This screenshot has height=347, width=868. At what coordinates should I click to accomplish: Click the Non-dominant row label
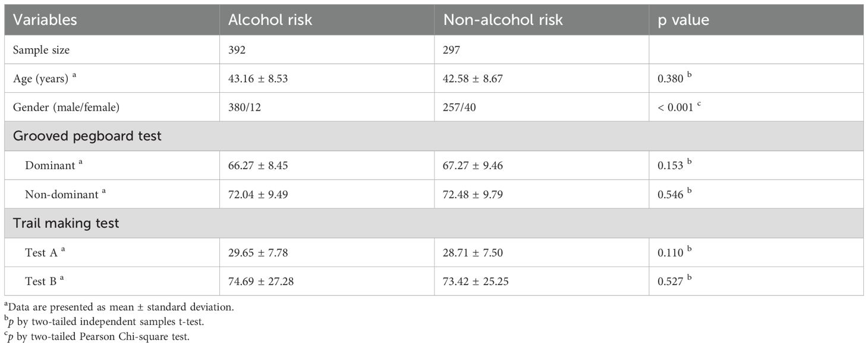(61, 194)
